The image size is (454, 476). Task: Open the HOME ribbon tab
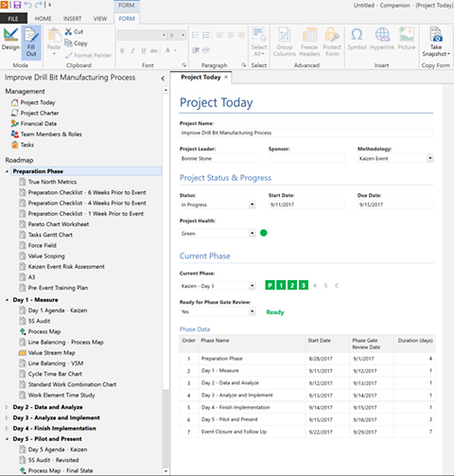[x=44, y=19]
